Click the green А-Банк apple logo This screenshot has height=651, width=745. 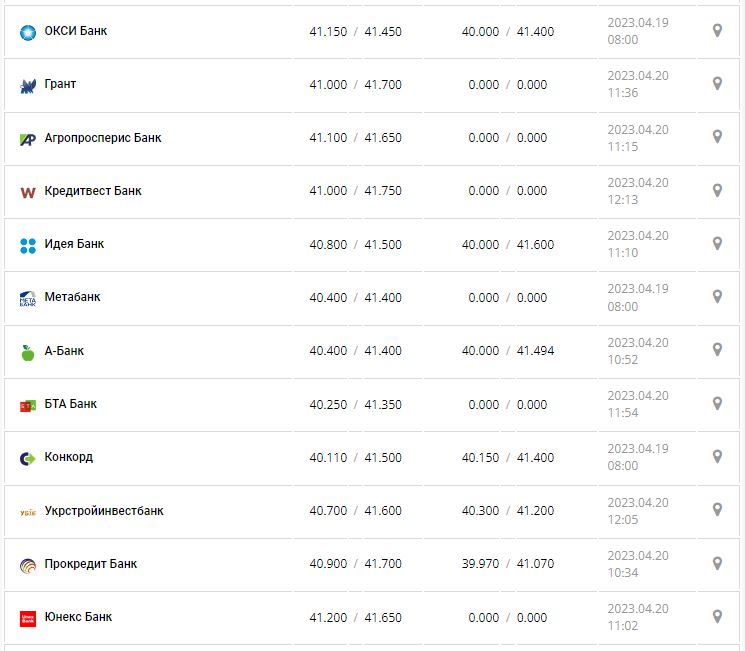[28, 352]
